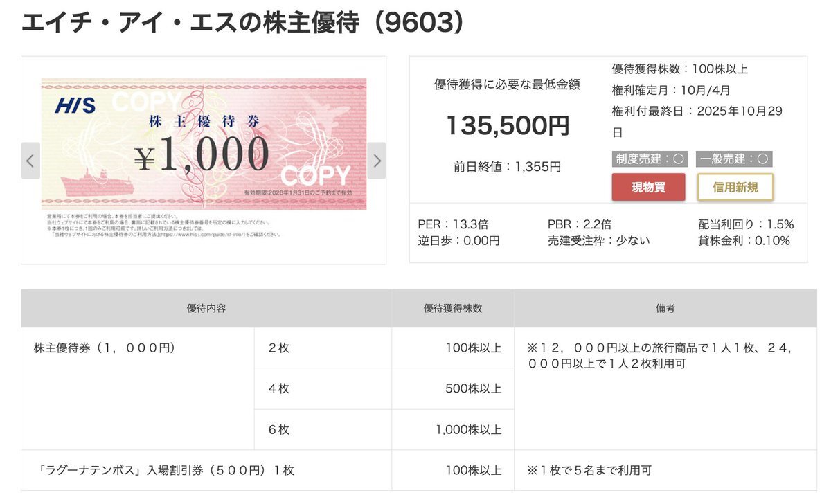Select the 6枚 row for 1,000株以上
Screen dimensions: 831x504
tap(384, 429)
